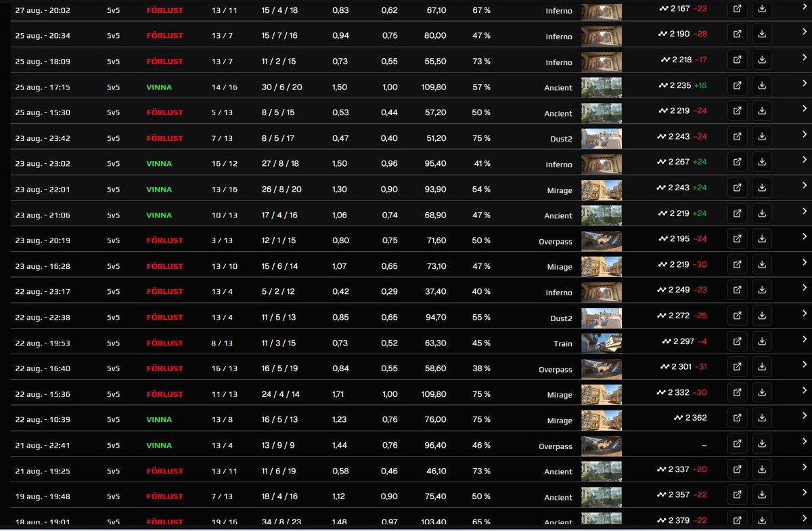The image size is (812, 531).
Task: Download demo for 21 aug. 22:41 match
Action: [x=762, y=444]
